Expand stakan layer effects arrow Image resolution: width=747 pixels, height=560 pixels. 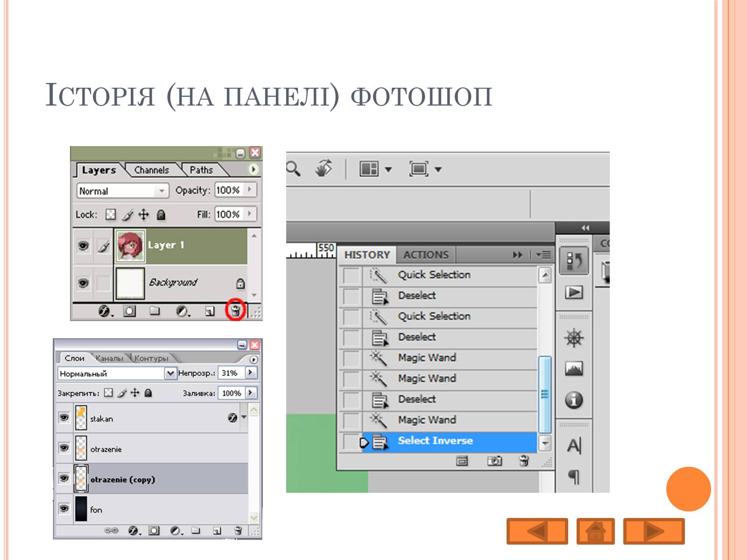pos(244,417)
